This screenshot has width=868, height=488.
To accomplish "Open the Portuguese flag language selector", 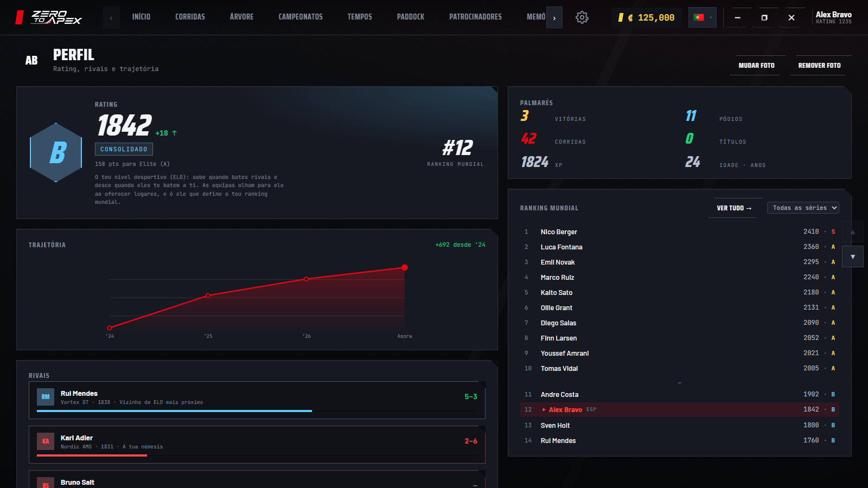I will [703, 17].
